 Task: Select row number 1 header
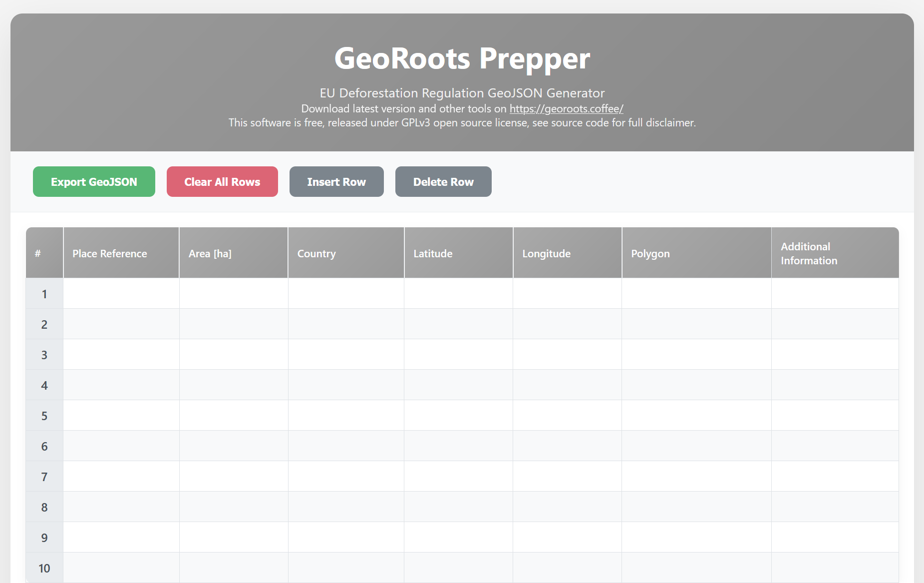tap(44, 293)
